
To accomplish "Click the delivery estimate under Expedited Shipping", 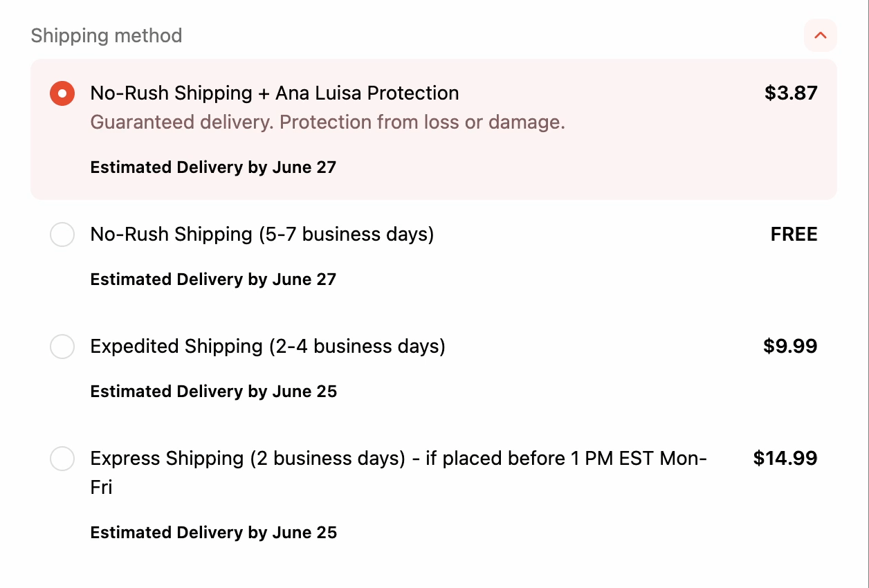I will tap(213, 392).
